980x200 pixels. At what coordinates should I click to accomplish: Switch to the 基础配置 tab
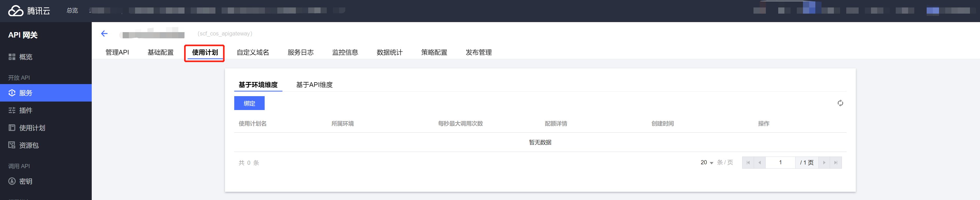point(161,52)
